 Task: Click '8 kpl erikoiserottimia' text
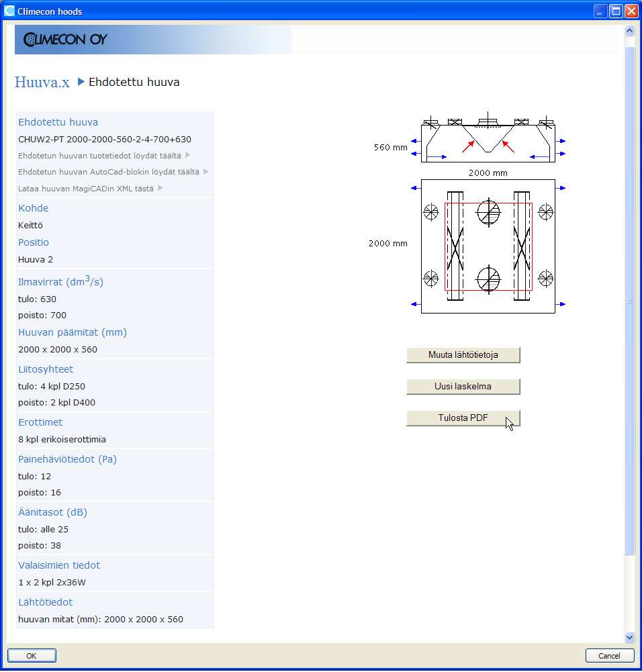point(62,439)
